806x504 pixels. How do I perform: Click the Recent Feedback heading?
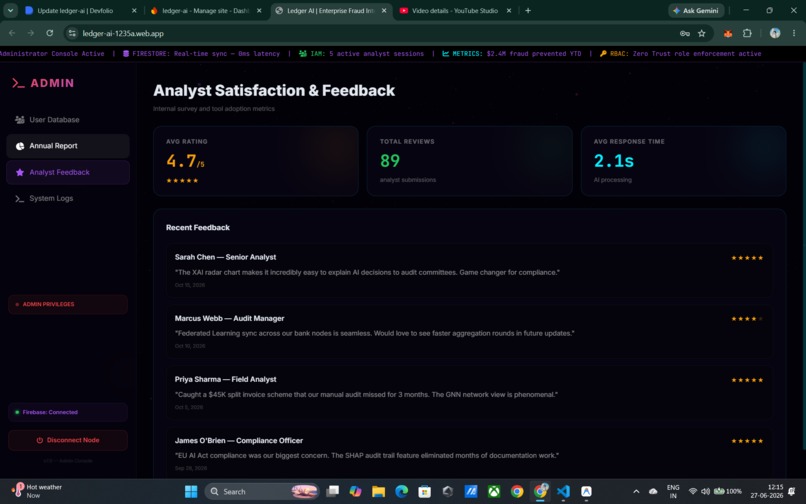[198, 227]
